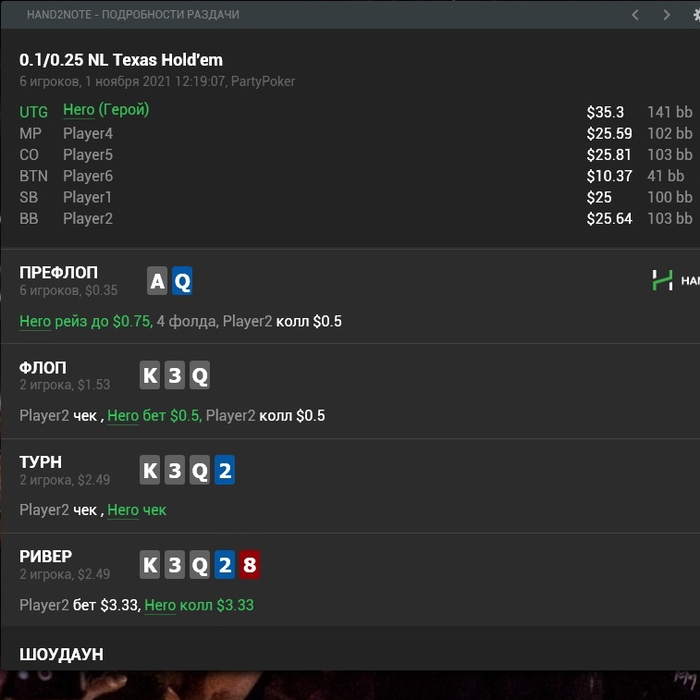Select the blue 2 turn card
Screen dimensions: 700x700
point(224,471)
